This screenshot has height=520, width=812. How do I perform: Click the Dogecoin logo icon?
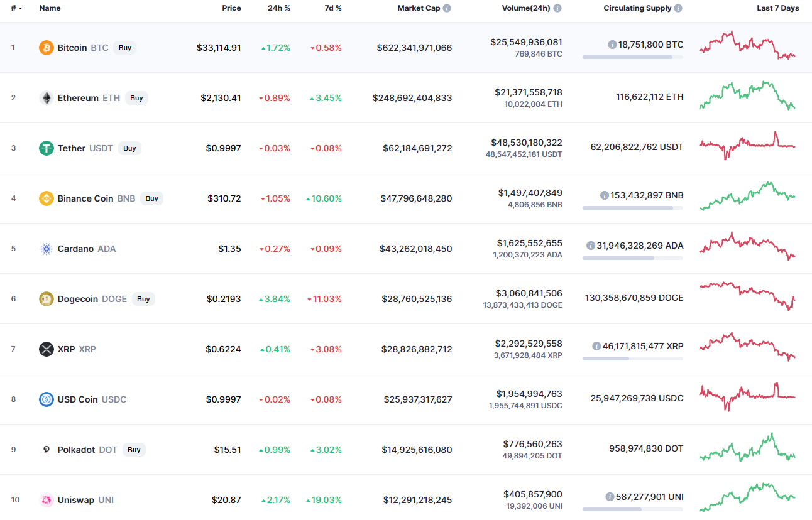(x=47, y=299)
